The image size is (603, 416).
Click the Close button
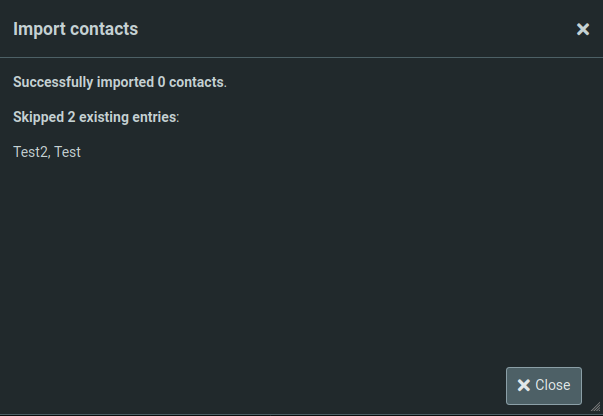pyautogui.click(x=544, y=385)
